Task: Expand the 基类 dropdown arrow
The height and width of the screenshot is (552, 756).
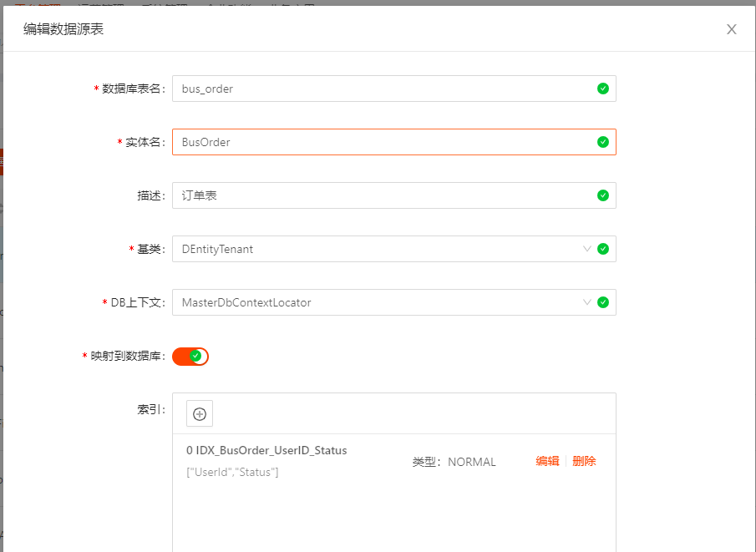Action: pos(587,249)
